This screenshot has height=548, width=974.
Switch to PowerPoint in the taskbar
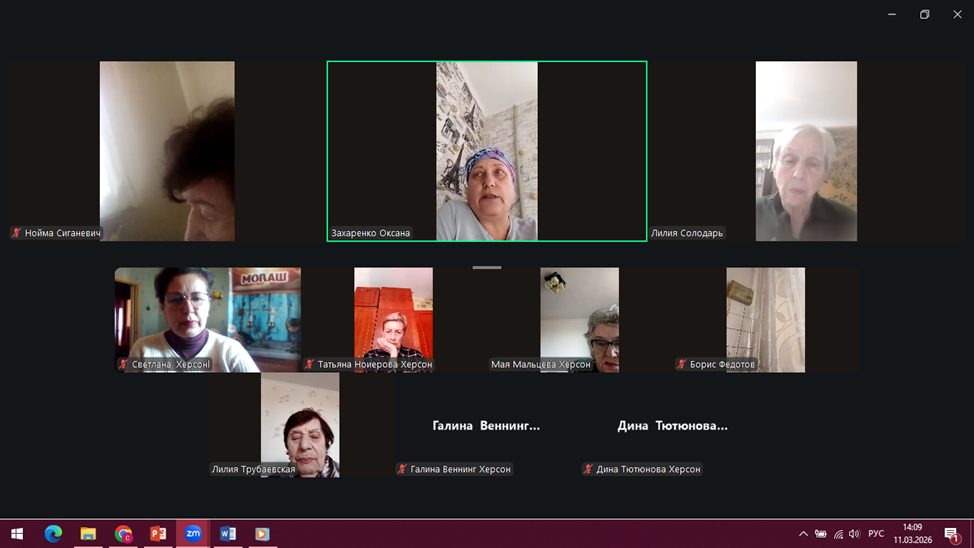tap(158, 534)
